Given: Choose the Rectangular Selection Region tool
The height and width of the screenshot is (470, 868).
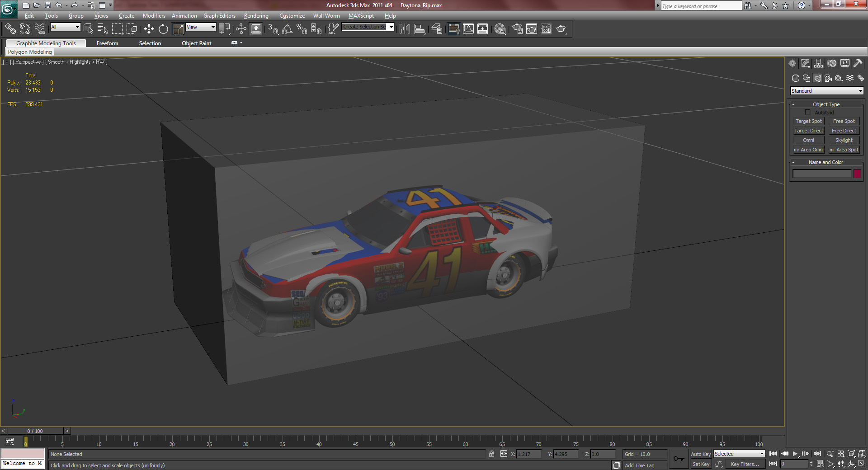Looking at the screenshot, I should (x=118, y=29).
